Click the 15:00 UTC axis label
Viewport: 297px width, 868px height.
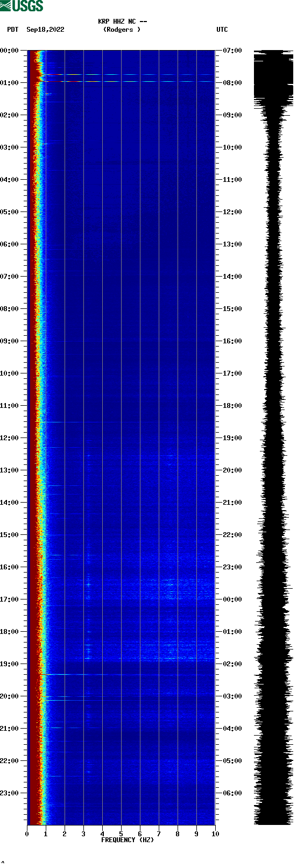[x=232, y=309]
